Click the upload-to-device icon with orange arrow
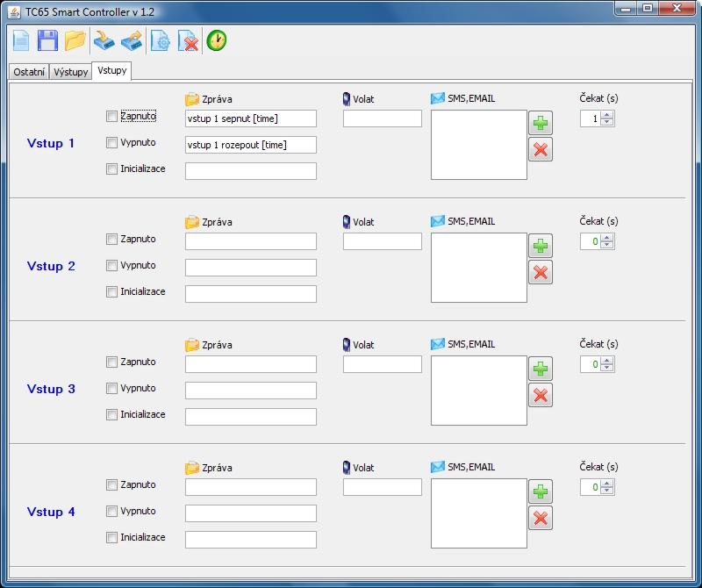 coord(132,40)
